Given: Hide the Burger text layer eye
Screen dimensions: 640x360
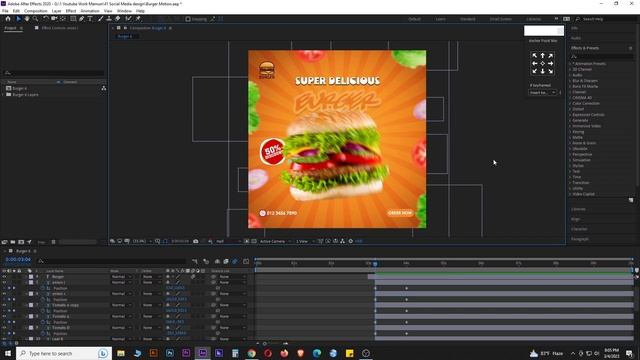Looking at the screenshot, I should [4, 277].
